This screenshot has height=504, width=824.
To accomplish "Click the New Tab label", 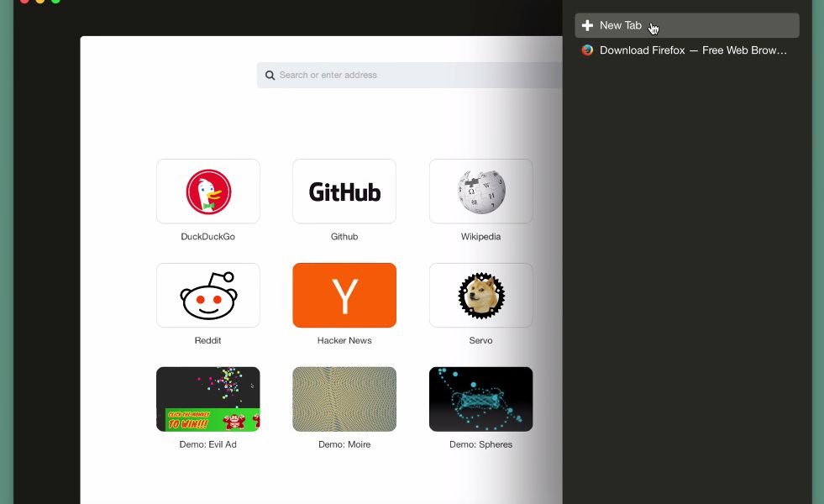I will pos(620,25).
